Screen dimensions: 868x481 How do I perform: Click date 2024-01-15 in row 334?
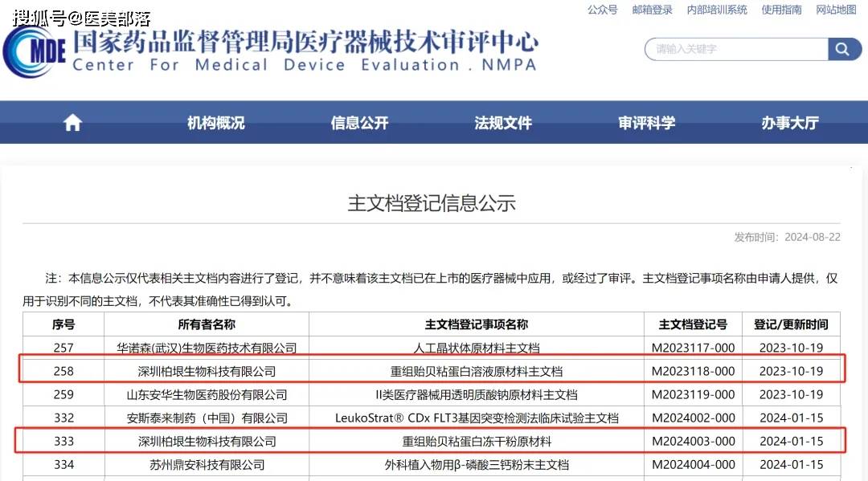pos(791,464)
